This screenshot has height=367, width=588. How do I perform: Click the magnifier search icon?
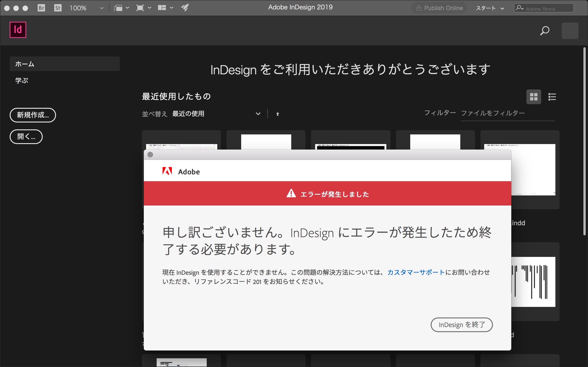pyautogui.click(x=545, y=31)
